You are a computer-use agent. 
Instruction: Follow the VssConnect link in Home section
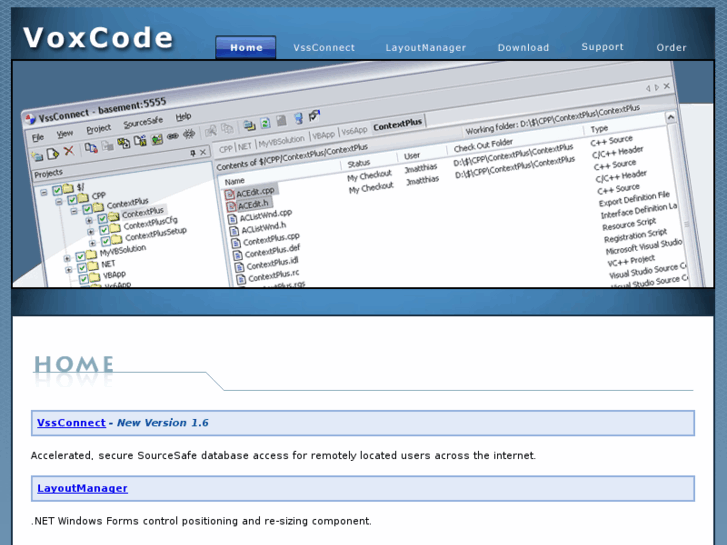(71, 423)
